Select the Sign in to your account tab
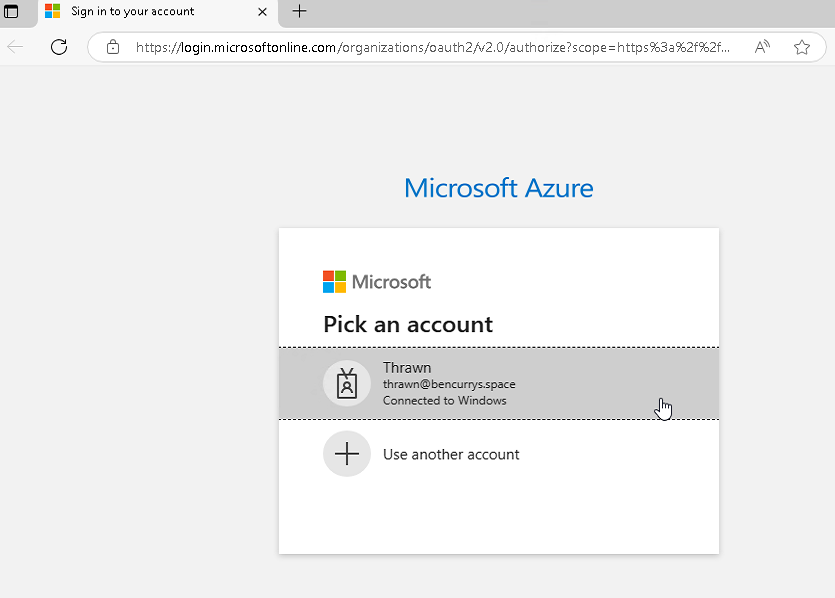 [158, 12]
